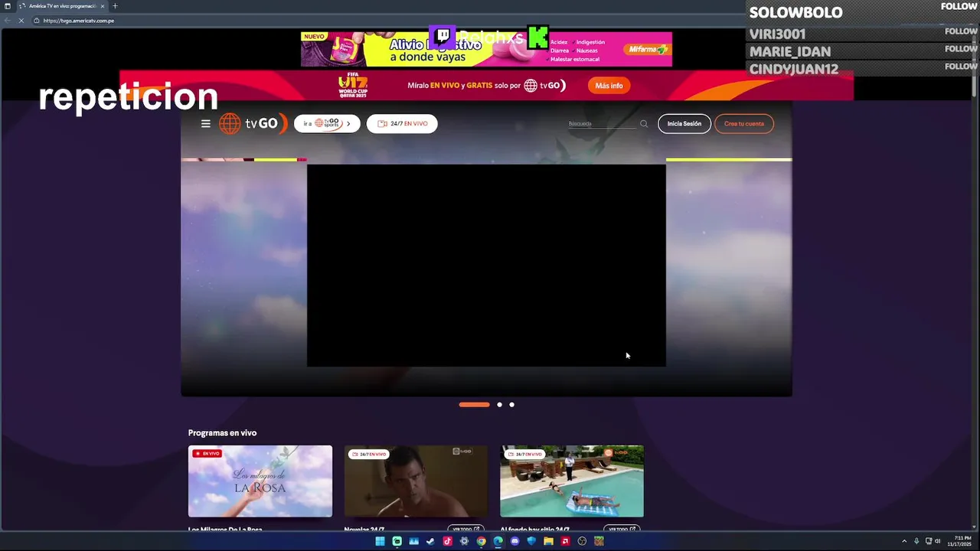The image size is (980, 551).
Task: Click the tvGO logo
Action: pos(253,123)
